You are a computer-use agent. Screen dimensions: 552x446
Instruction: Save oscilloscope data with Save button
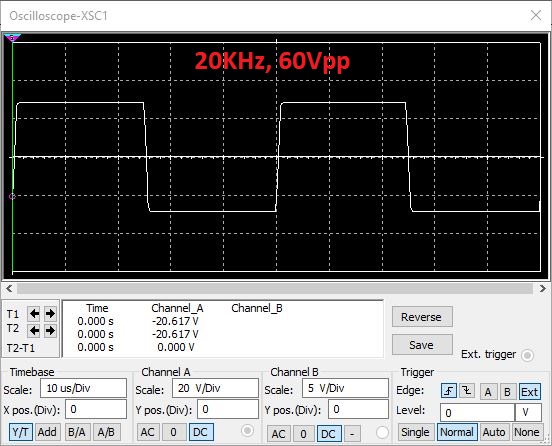tap(422, 345)
